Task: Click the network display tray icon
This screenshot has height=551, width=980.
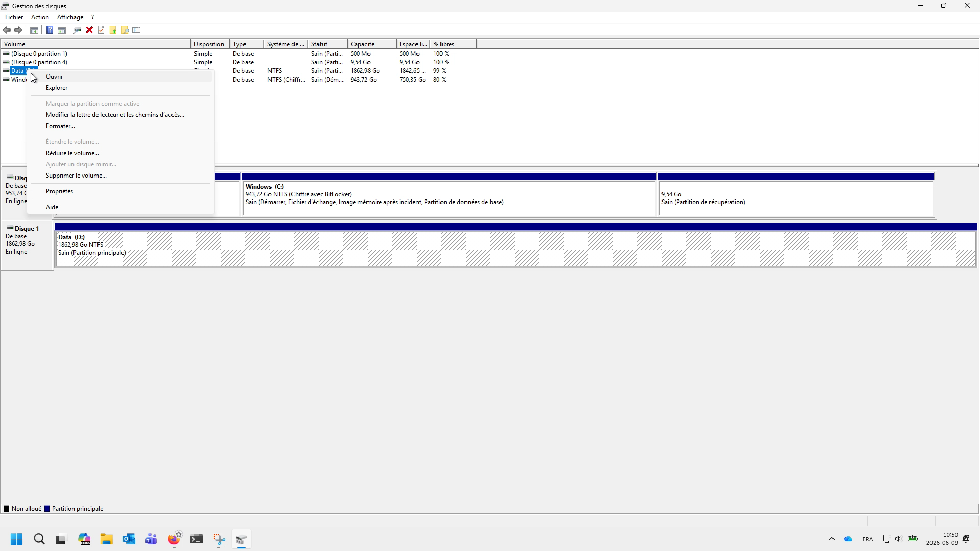Action: click(887, 539)
